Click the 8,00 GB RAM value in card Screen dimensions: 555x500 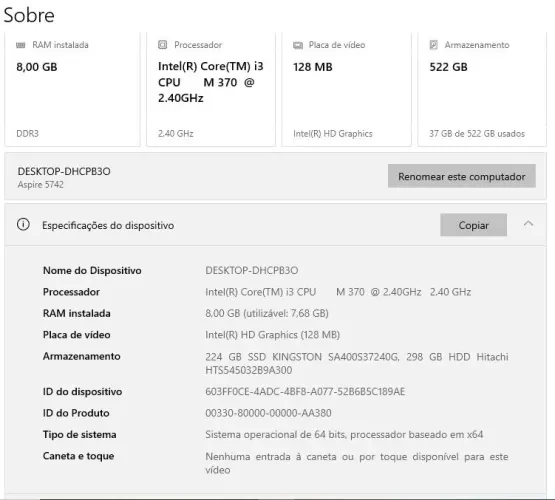pos(37,67)
